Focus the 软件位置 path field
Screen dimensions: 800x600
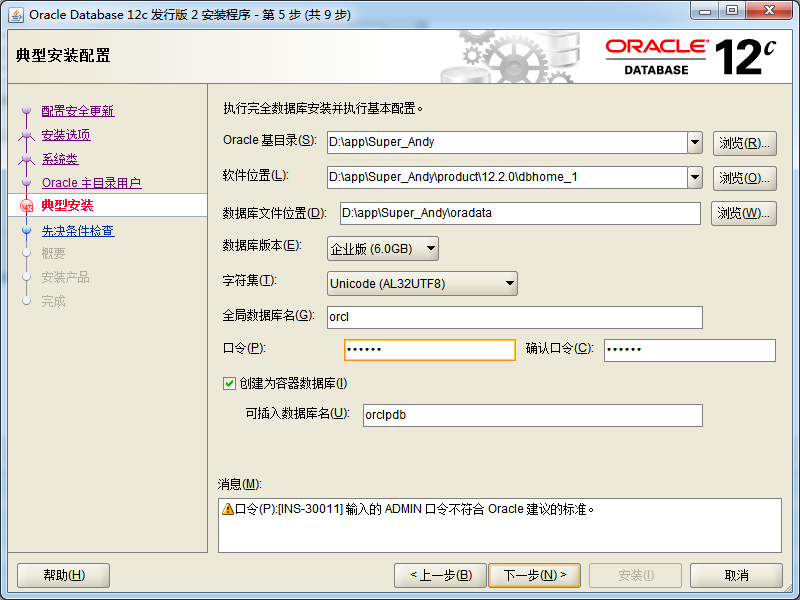[507, 178]
